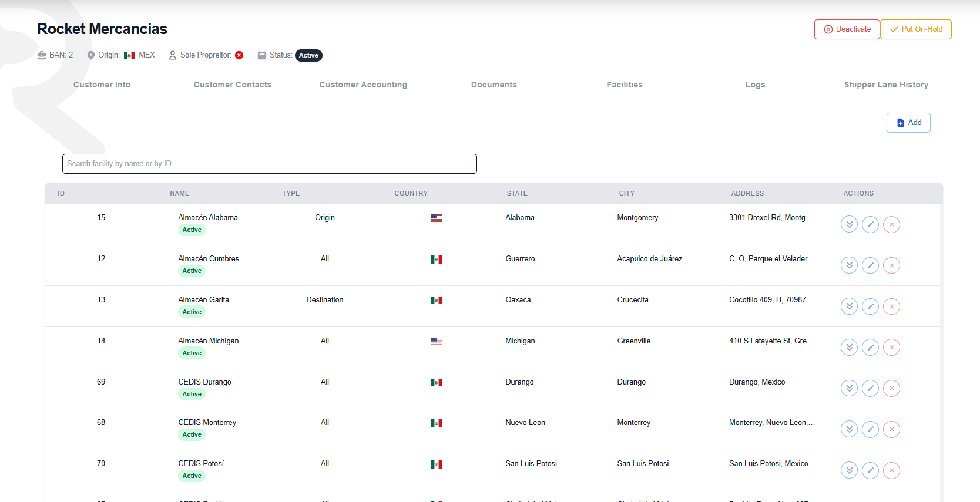Select the 'Greenville' city cell

click(634, 341)
